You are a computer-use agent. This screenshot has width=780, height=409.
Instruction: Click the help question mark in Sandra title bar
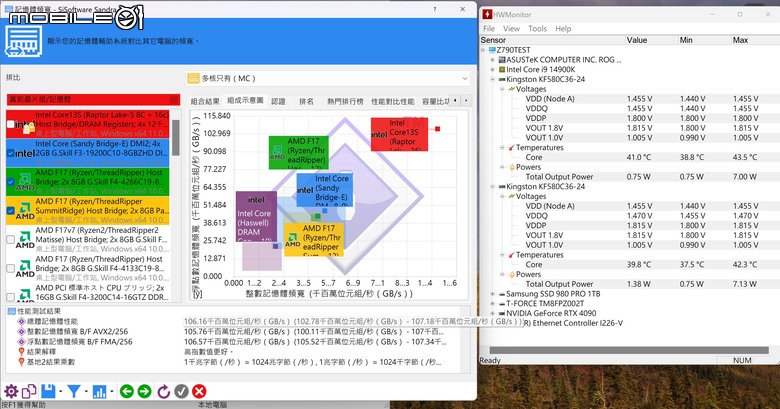(x=435, y=9)
